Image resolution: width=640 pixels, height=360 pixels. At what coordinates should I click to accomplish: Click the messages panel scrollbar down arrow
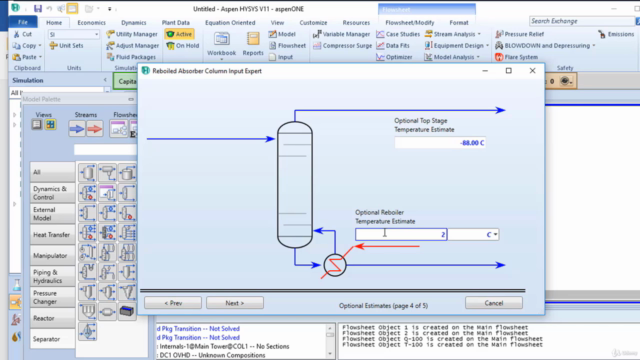pyautogui.click(x=330, y=354)
